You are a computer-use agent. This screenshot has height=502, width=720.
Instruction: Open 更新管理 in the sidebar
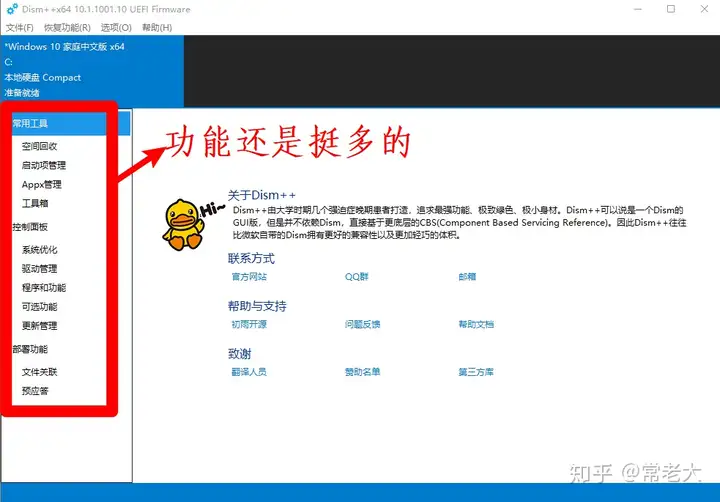(x=39, y=326)
